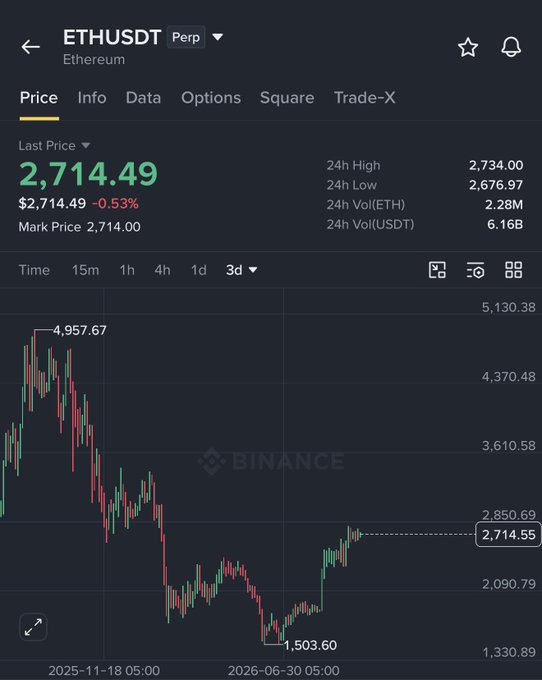Tap the last price 2,714.49
The width and height of the screenshot is (542, 680).
click(x=88, y=174)
